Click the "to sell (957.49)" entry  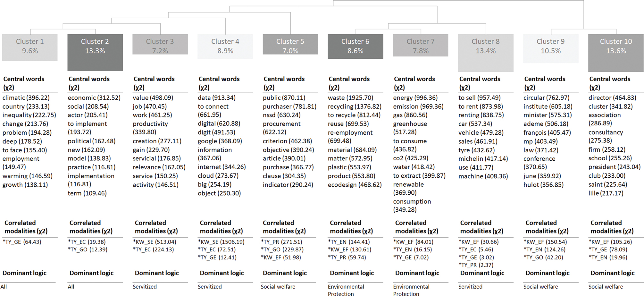(x=479, y=98)
